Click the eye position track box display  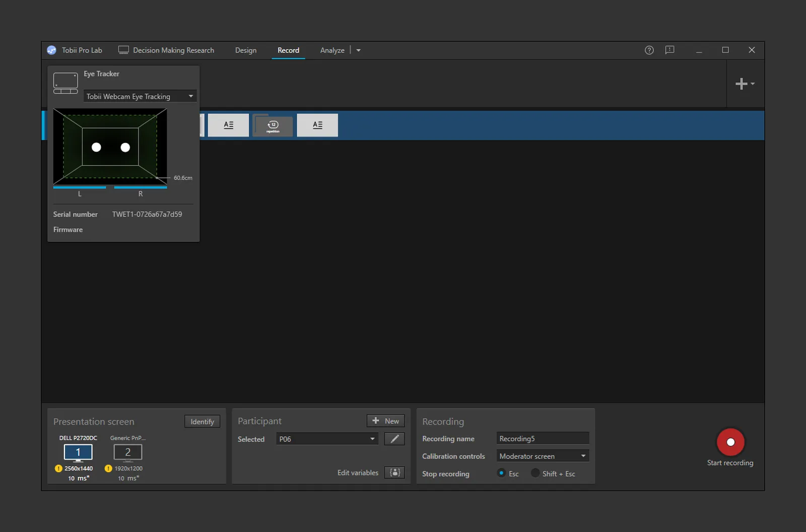pos(110,147)
